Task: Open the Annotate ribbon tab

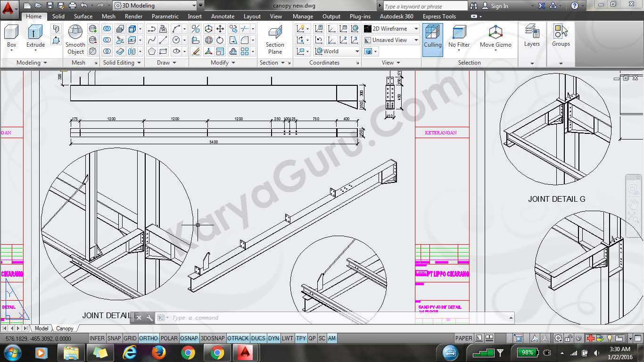Action: pyautogui.click(x=223, y=16)
